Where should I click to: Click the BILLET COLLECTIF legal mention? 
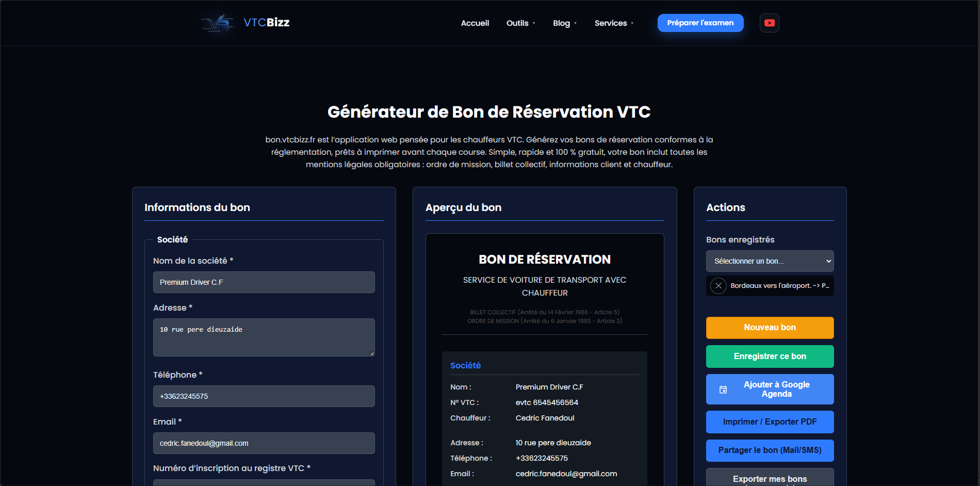(x=545, y=312)
